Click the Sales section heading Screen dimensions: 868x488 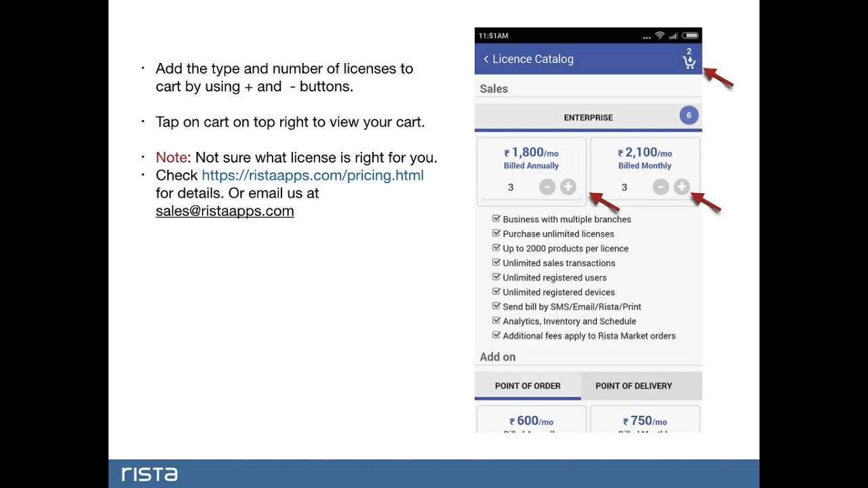point(494,89)
